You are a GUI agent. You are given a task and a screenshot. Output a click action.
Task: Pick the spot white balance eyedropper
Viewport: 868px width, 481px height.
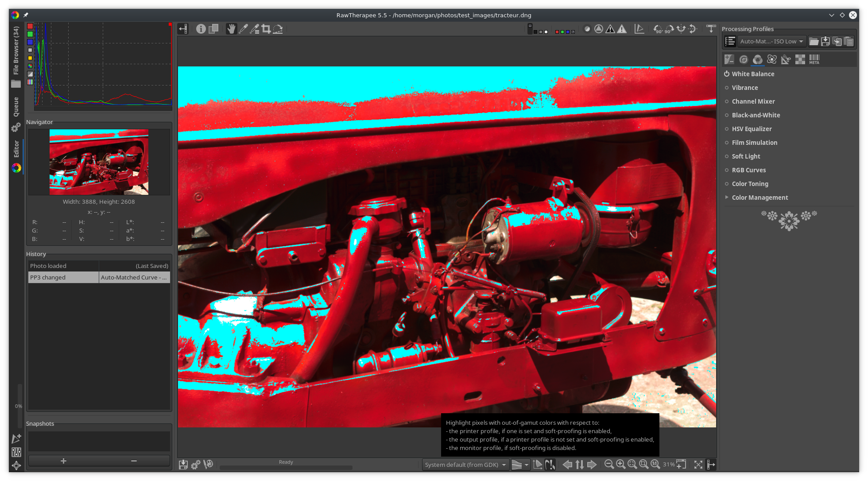point(243,29)
